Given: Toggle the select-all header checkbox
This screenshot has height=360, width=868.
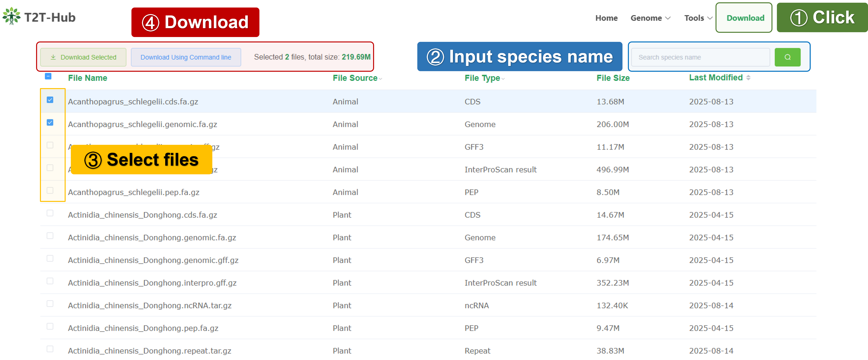Looking at the screenshot, I should pyautogui.click(x=48, y=76).
